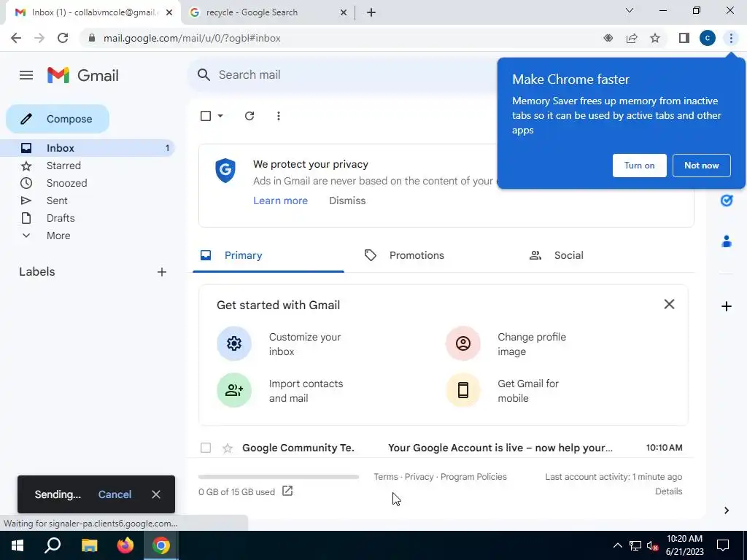Open the Windows notification center
The height and width of the screenshot is (560, 747).
[723, 545]
